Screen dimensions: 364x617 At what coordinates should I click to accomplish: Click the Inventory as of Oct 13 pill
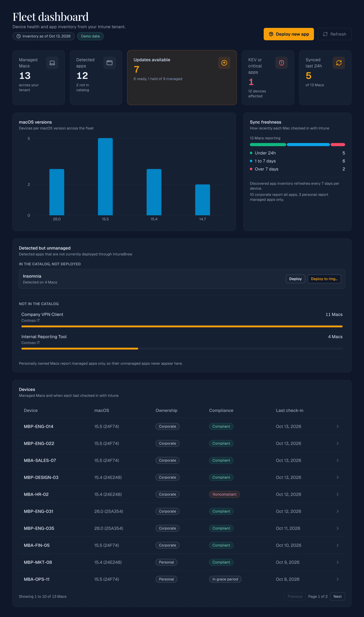coord(44,36)
